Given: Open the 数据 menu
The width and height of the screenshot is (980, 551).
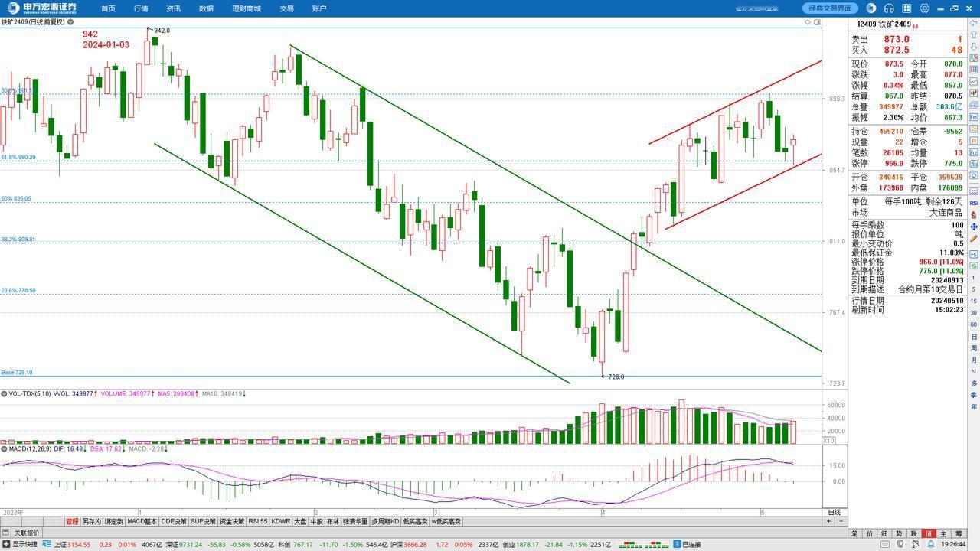Looking at the screenshot, I should (206, 8).
